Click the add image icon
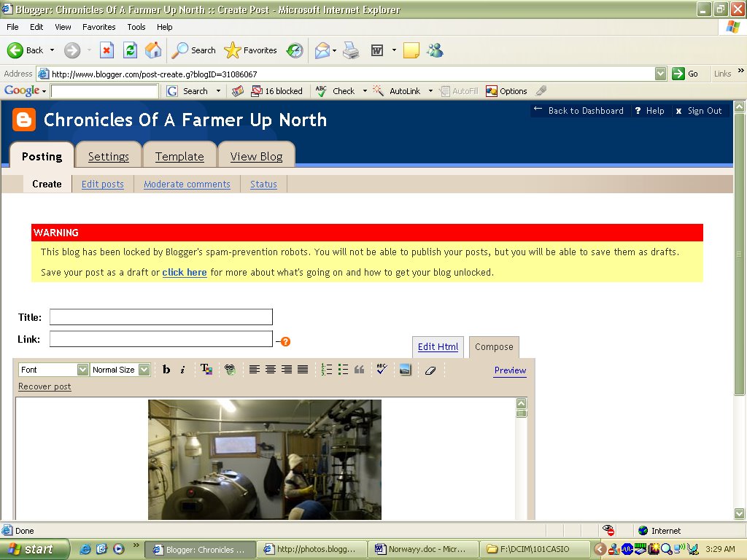 [x=405, y=370]
